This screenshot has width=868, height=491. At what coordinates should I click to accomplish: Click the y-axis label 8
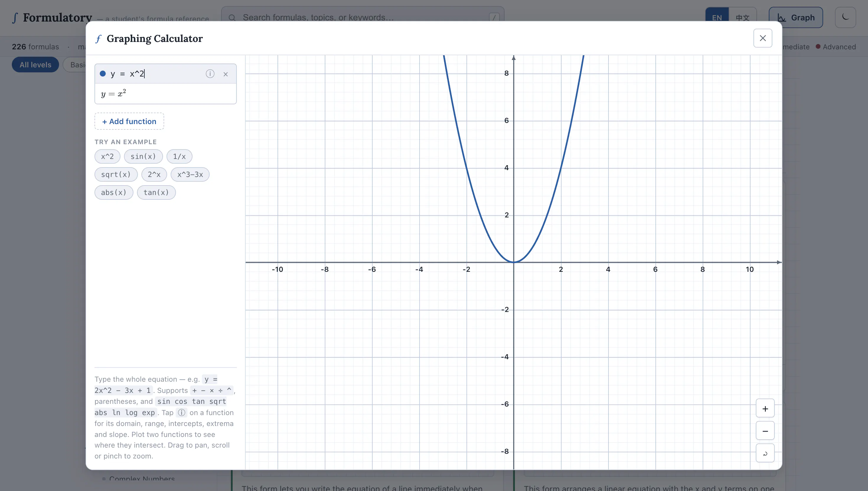[x=506, y=73]
